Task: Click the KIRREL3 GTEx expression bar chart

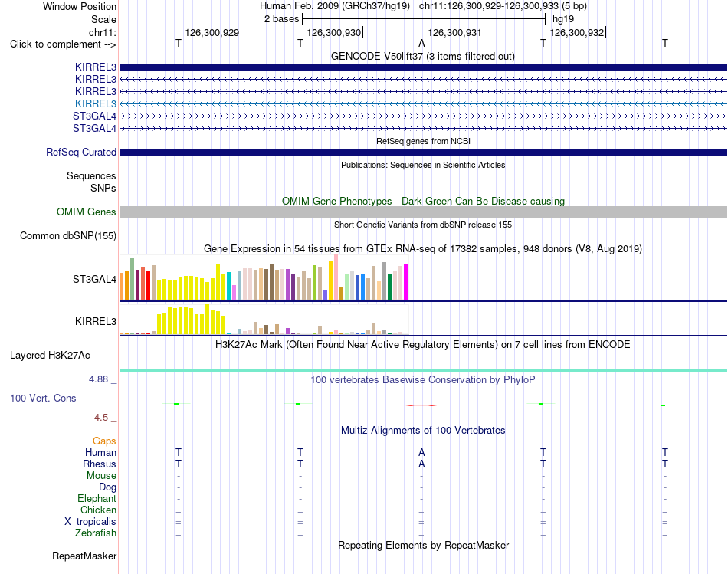Action: pyautogui.click(x=264, y=319)
